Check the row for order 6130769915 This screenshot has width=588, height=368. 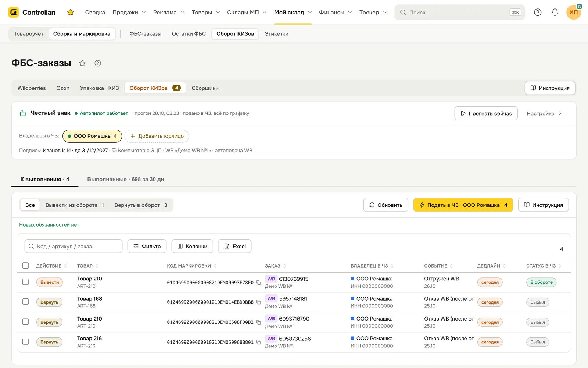(x=25, y=282)
